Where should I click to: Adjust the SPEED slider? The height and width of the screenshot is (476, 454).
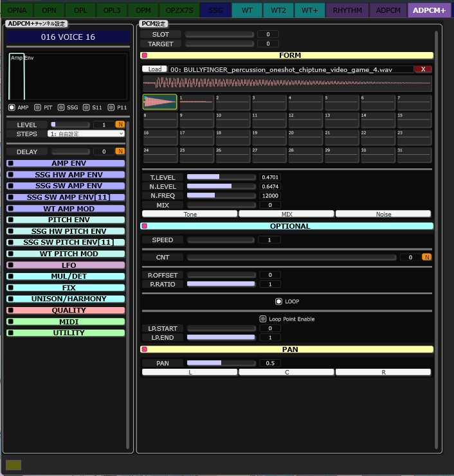[221, 240]
